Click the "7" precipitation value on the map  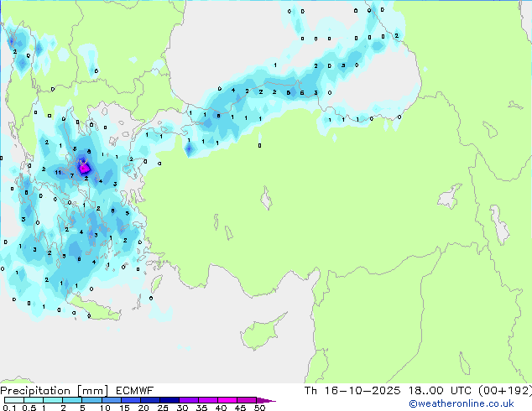[x=72, y=175]
